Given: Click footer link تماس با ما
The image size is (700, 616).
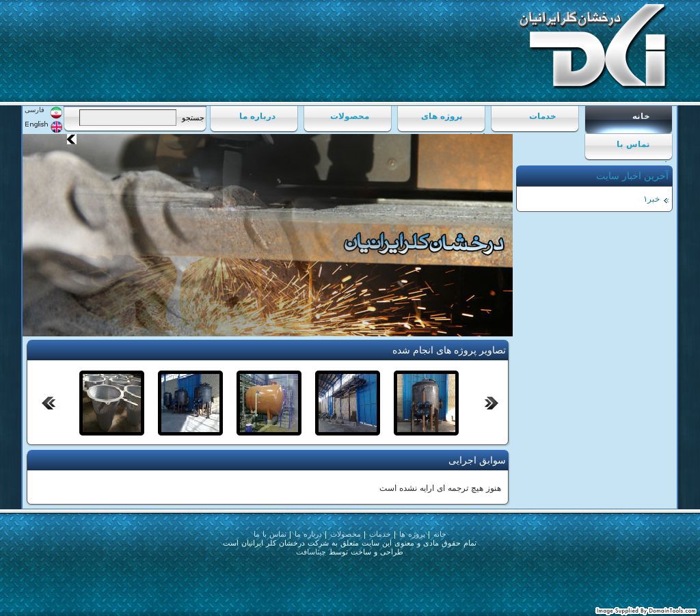Looking at the screenshot, I should pyautogui.click(x=270, y=535).
